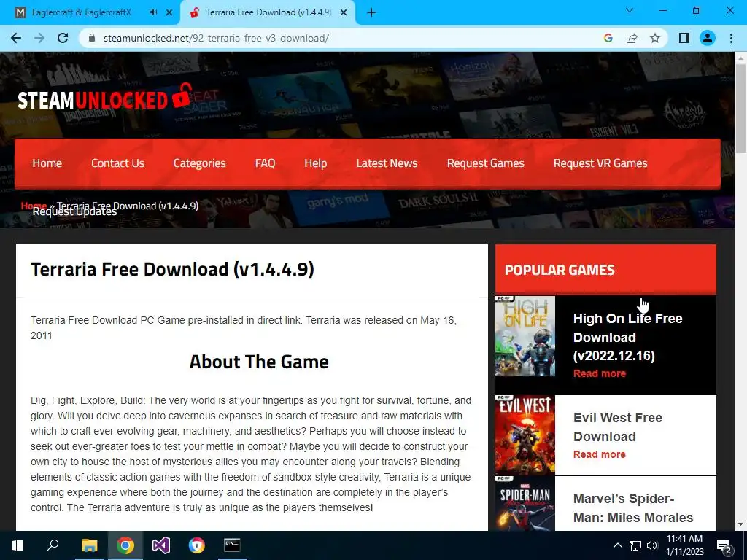The height and width of the screenshot is (560, 747).
Task: Click the Google icon in address bar
Action: click(608, 38)
